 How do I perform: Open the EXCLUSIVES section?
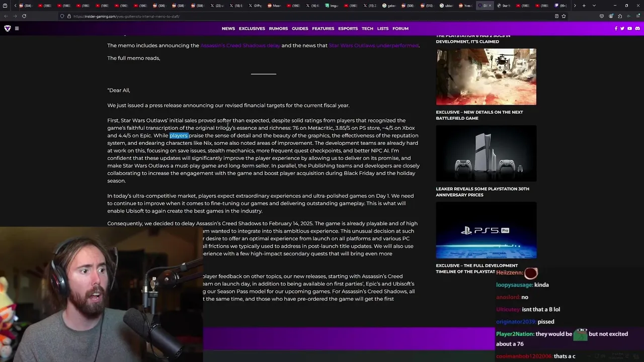click(252, 29)
